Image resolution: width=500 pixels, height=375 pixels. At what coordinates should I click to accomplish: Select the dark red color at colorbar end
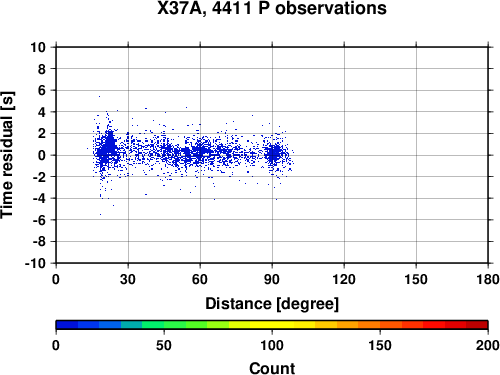pos(477,325)
